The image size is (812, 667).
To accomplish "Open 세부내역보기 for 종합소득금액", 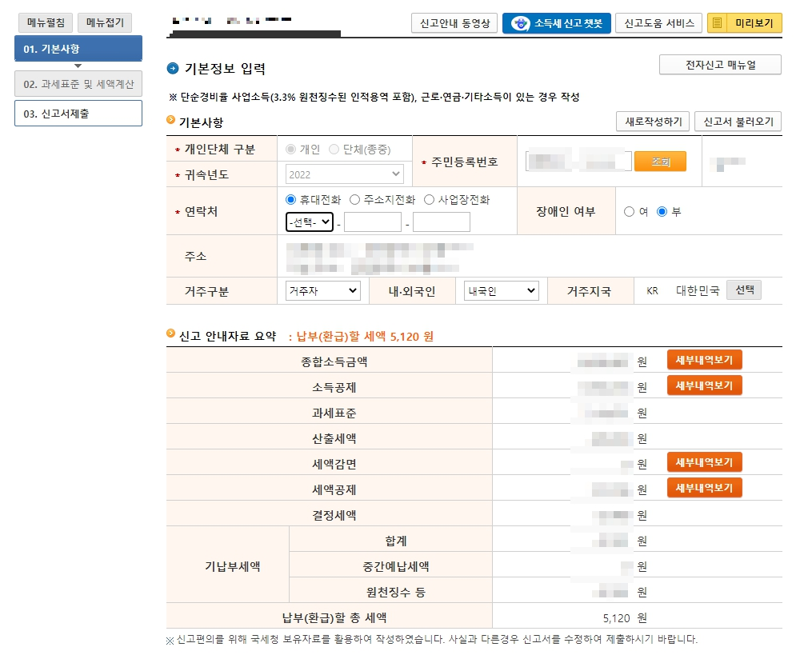I will (703, 360).
